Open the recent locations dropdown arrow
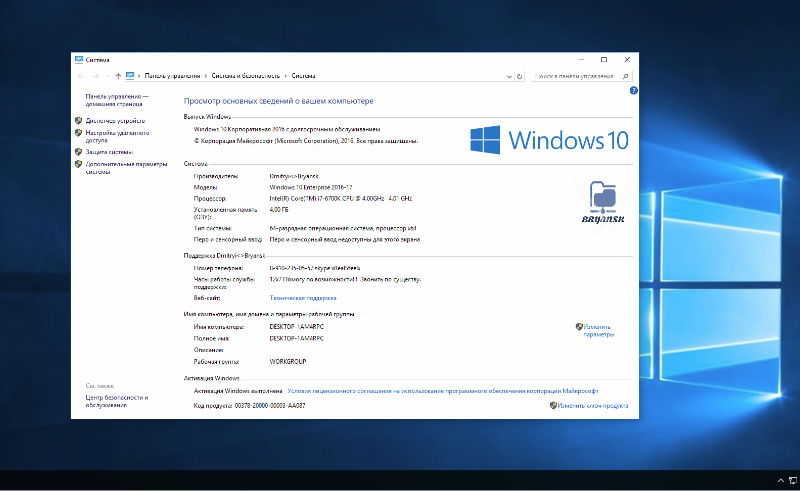Screen dimensions: 800x491 click(x=107, y=76)
